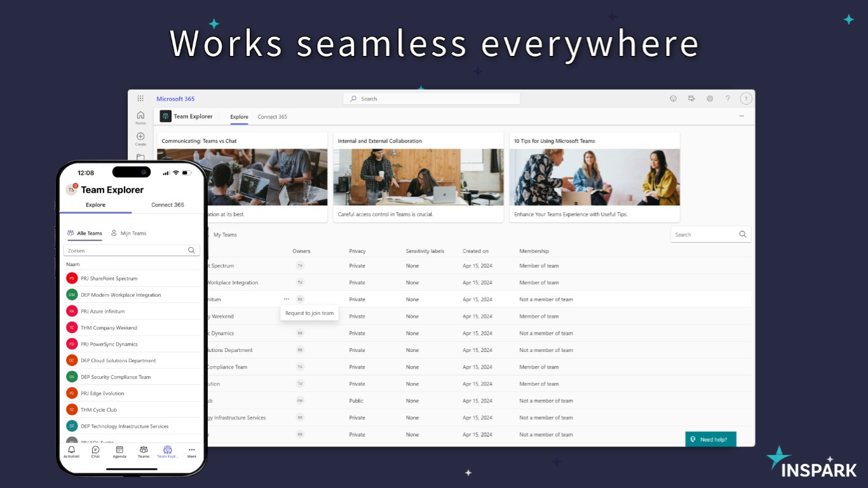
Task: Click the Microsoft 365 title link
Action: [x=175, y=98]
